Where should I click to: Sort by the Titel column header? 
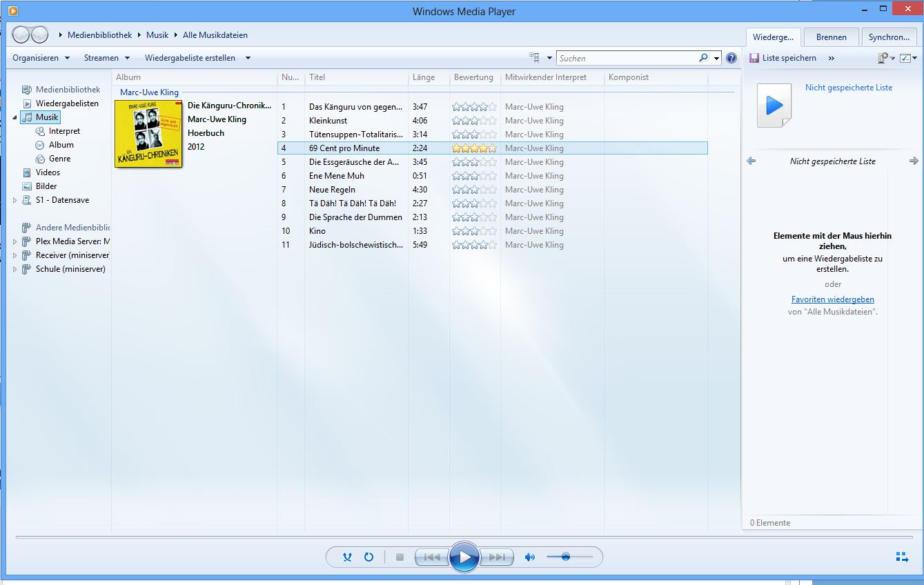[x=356, y=77]
